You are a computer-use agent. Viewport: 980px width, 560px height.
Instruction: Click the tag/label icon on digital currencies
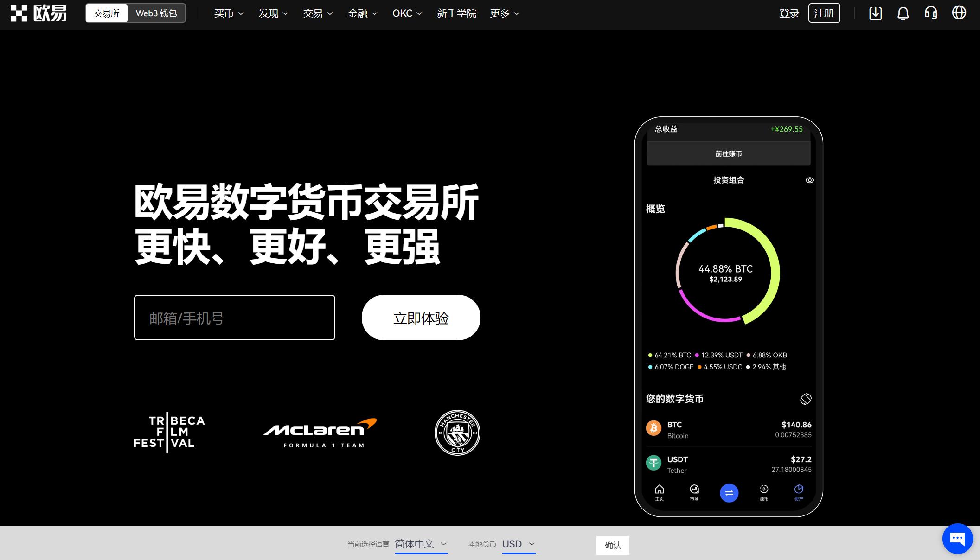click(x=806, y=398)
